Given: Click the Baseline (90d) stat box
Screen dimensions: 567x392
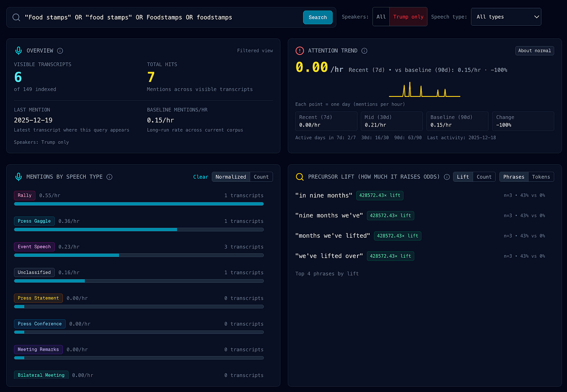Looking at the screenshot, I should (x=458, y=121).
